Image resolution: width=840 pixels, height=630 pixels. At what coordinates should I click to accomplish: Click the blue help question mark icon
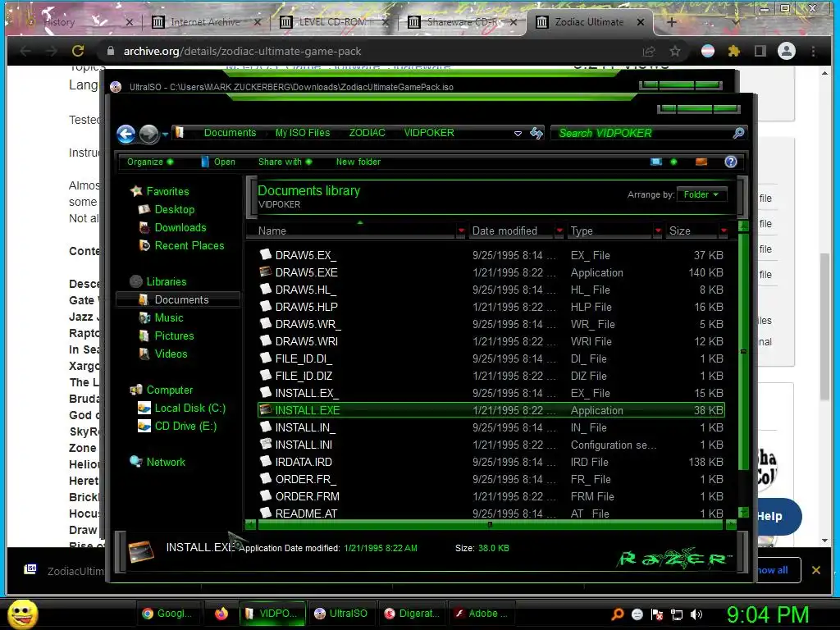click(x=731, y=162)
